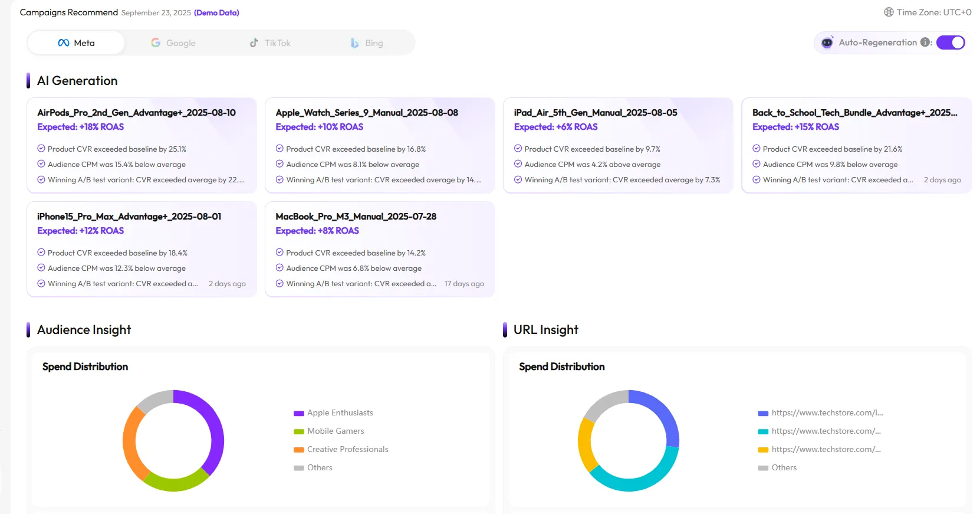The width and height of the screenshot is (980, 514).
Task: Switch to the Google tab
Action: tap(173, 43)
